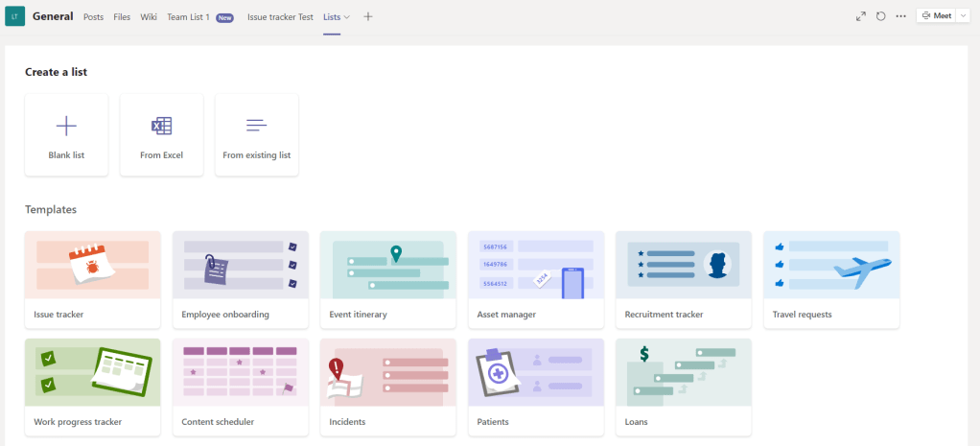Go to the Wiki tab

[x=149, y=17]
